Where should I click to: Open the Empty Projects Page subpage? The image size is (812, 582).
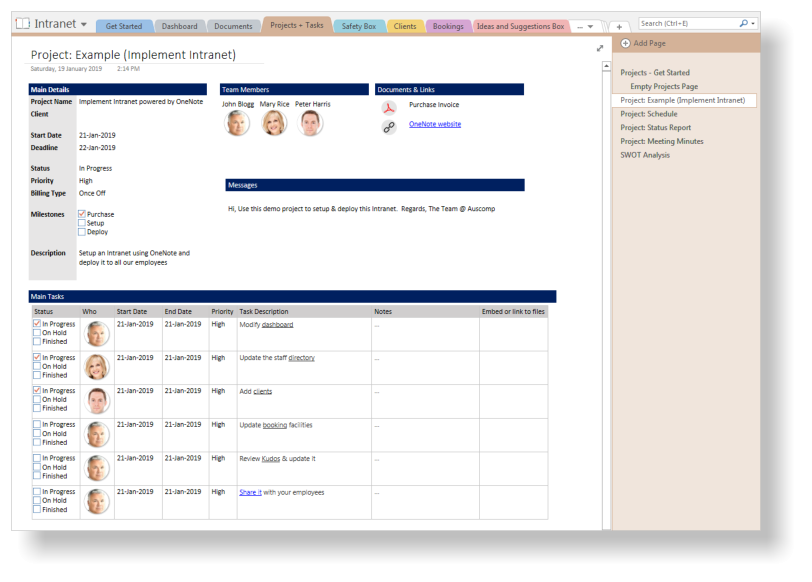(x=664, y=86)
